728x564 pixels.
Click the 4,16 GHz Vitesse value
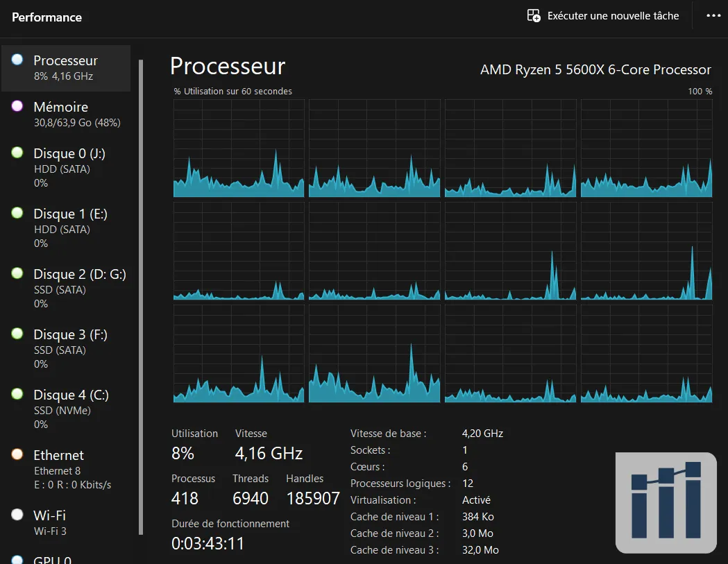pyautogui.click(x=268, y=453)
